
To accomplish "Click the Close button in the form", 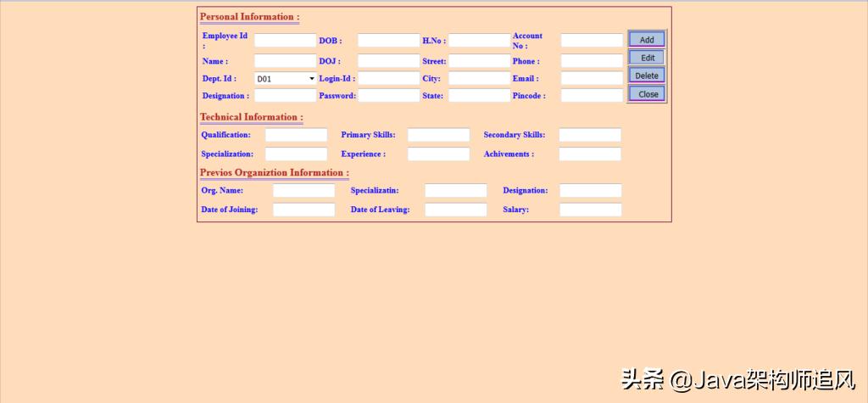I will pyautogui.click(x=647, y=93).
